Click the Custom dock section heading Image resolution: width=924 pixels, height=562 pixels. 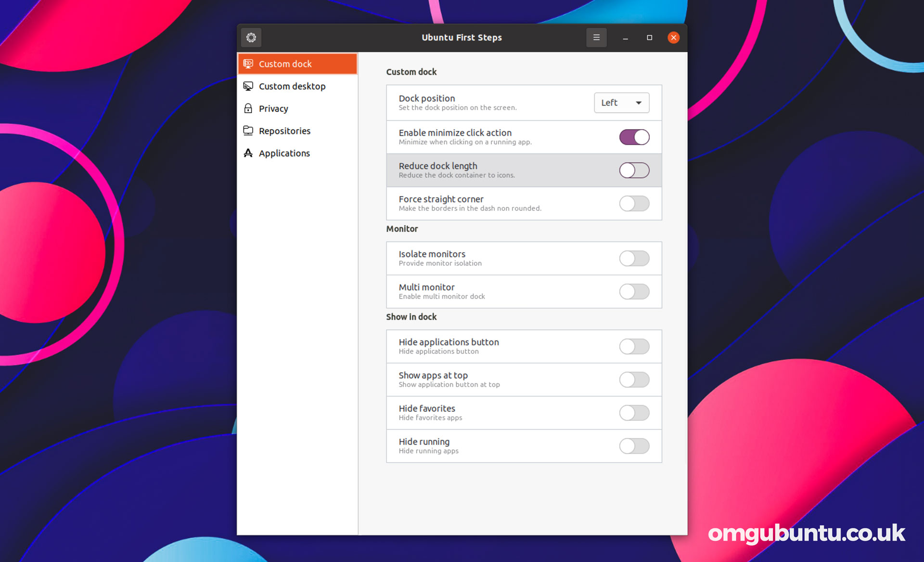pos(411,72)
